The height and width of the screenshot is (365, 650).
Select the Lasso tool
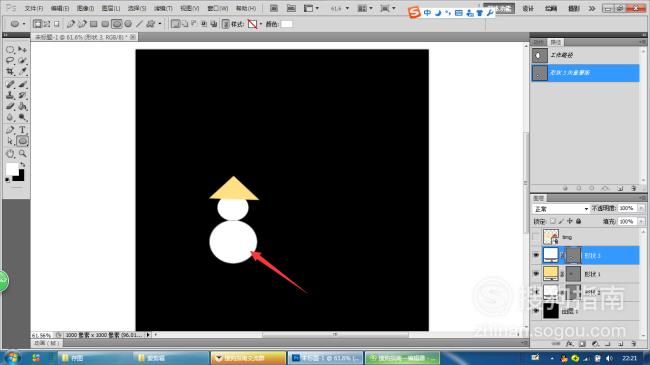click(10, 61)
